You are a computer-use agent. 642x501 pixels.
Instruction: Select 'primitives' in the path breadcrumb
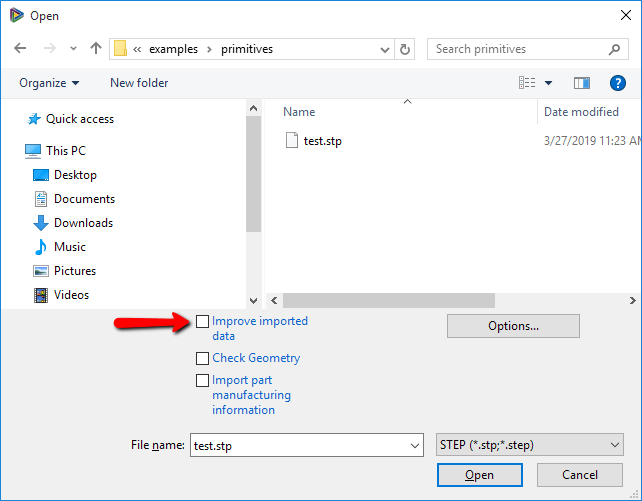pos(247,49)
